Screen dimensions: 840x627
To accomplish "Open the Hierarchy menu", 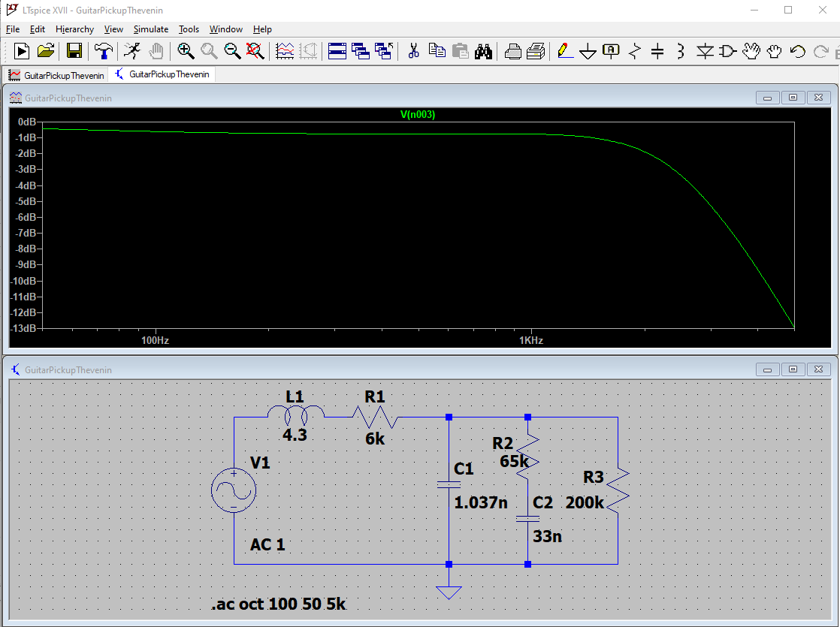I will tap(74, 29).
